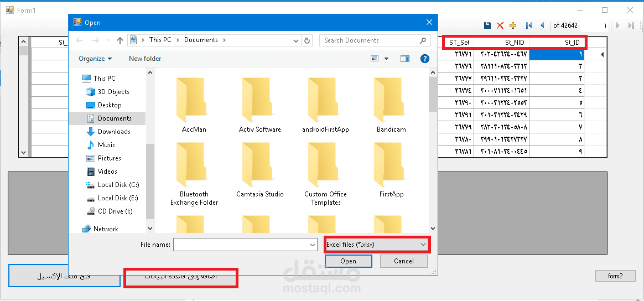Click the Cancel button
Screen dimensions: 644x301
[404, 261]
